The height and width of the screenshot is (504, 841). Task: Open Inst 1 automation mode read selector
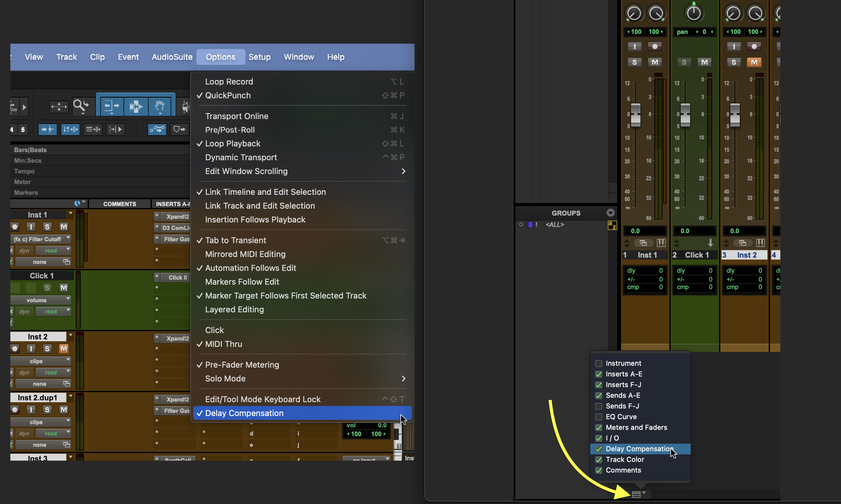[53, 251]
